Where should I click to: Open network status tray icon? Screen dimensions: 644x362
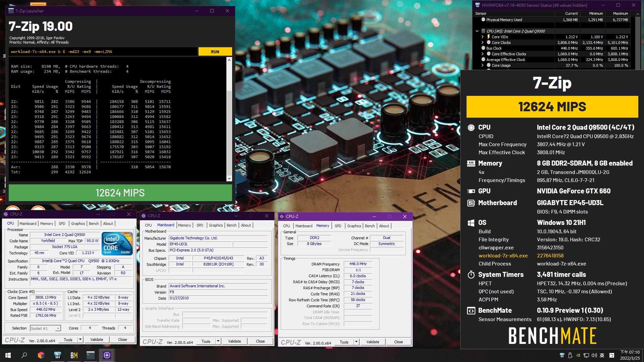(x=586, y=355)
